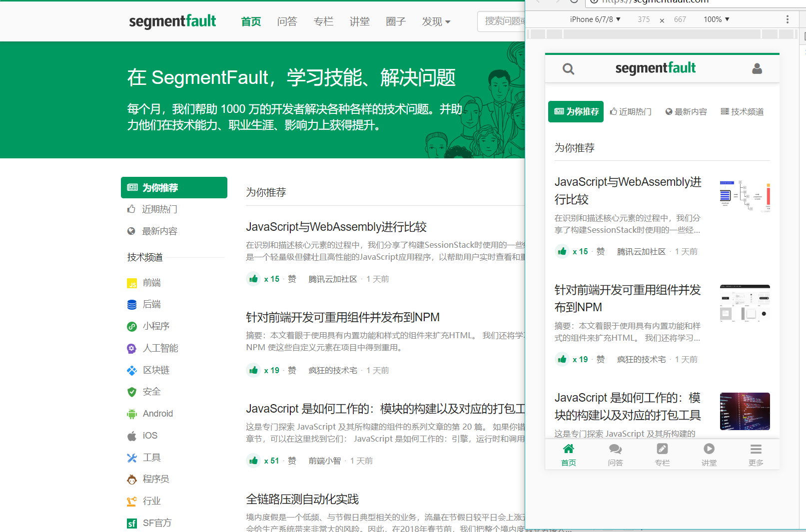Like the WebAssembly article in mobile preview
806x532 pixels.
tap(562, 251)
